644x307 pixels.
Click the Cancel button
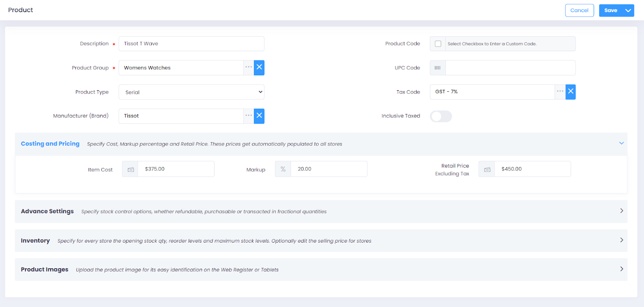579,10
